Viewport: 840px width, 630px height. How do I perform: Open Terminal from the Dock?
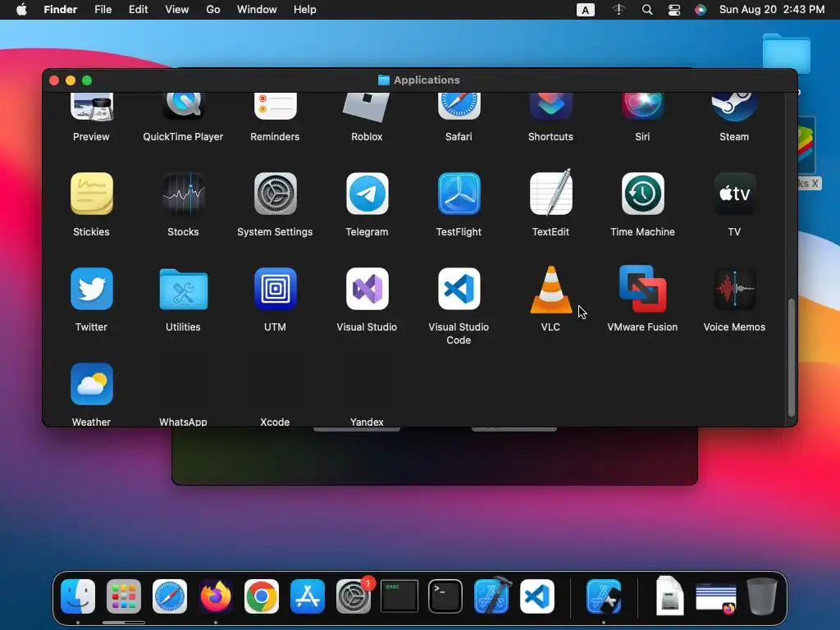click(445, 596)
